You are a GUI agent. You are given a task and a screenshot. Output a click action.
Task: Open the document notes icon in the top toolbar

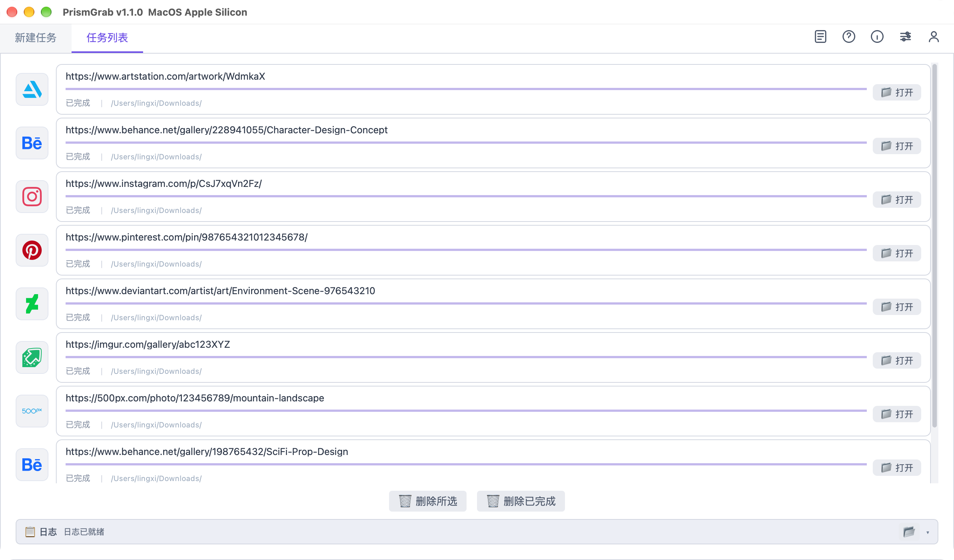pyautogui.click(x=820, y=37)
